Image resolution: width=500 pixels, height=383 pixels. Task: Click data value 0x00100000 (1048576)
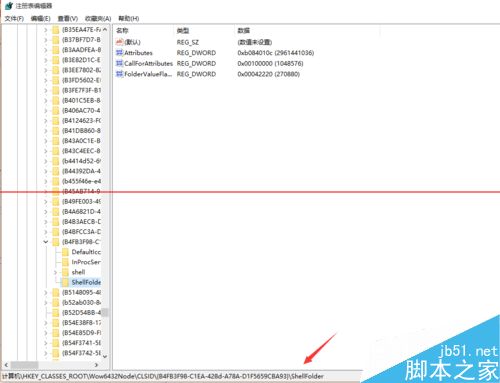(x=270, y=63)
